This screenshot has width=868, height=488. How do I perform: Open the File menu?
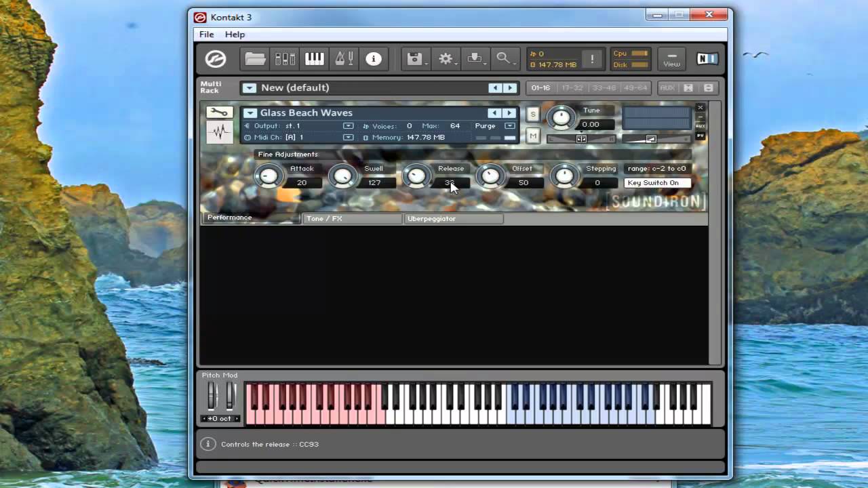point(206,35)
